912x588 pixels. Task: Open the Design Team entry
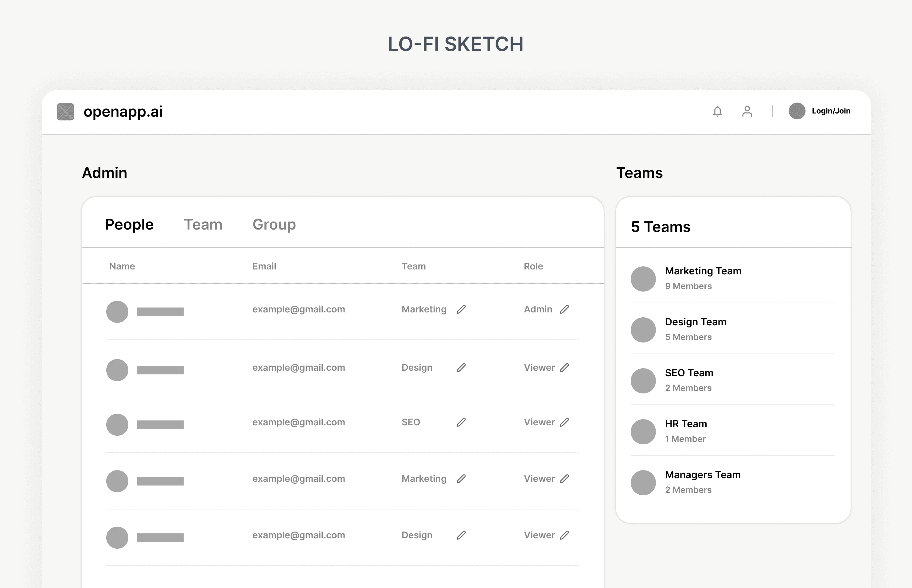(733, 330)
